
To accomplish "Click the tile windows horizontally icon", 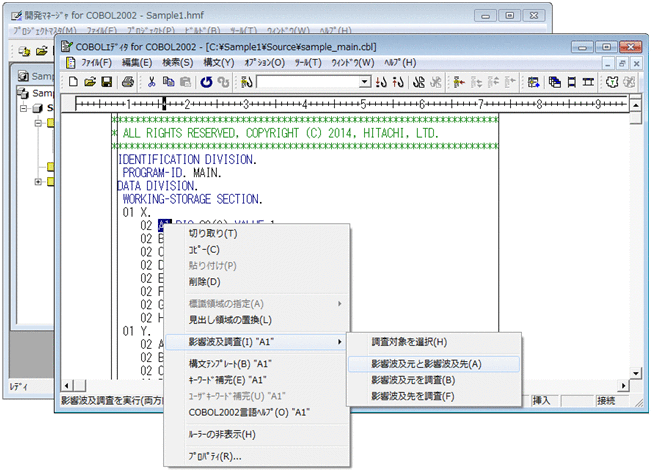I will pos(588,82).
